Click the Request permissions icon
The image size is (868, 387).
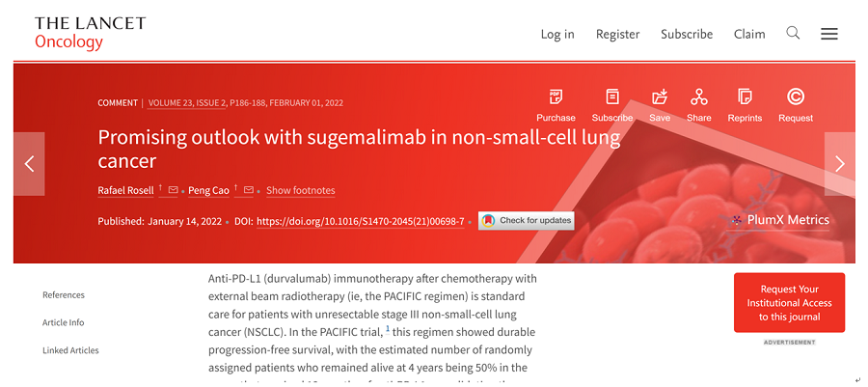pos(796,97)
